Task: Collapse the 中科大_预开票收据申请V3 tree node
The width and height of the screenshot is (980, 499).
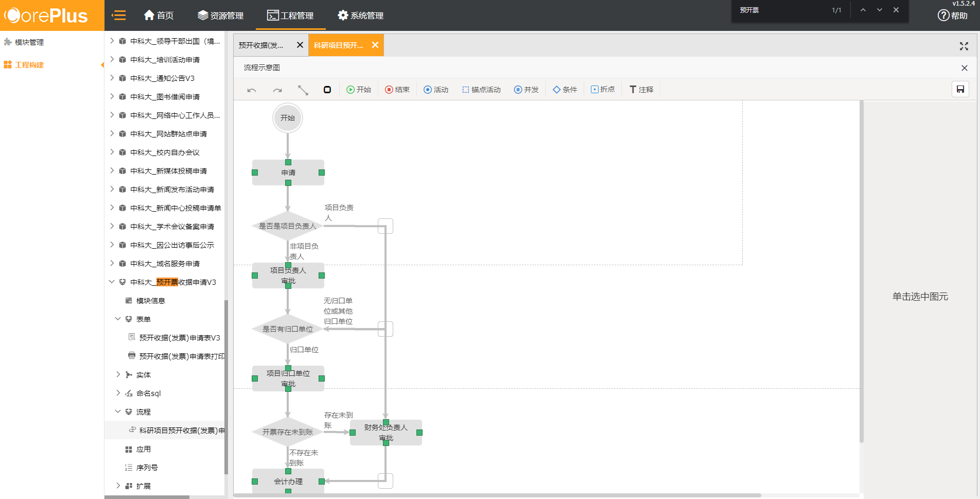Action: coord(112,282)
